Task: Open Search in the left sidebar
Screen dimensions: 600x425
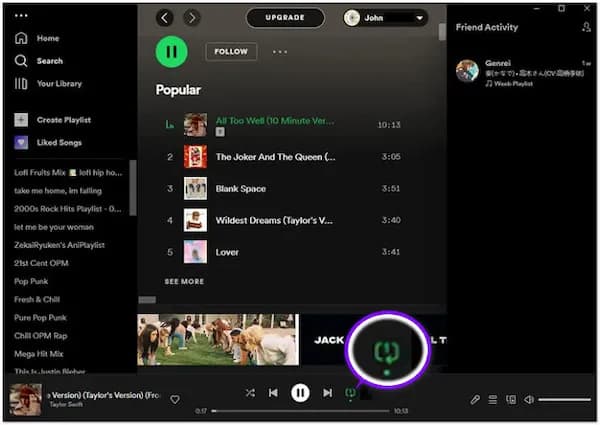Action: click(x=49, y=61)
